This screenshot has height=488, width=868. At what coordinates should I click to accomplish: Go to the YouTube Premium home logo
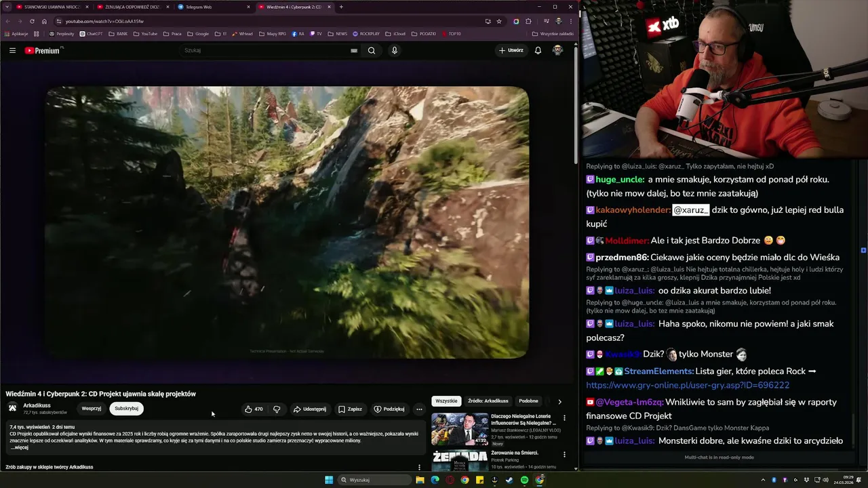[x=43, y=50]
